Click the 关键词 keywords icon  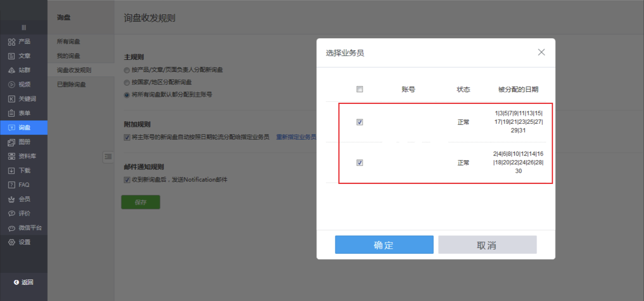pos(12,99)
